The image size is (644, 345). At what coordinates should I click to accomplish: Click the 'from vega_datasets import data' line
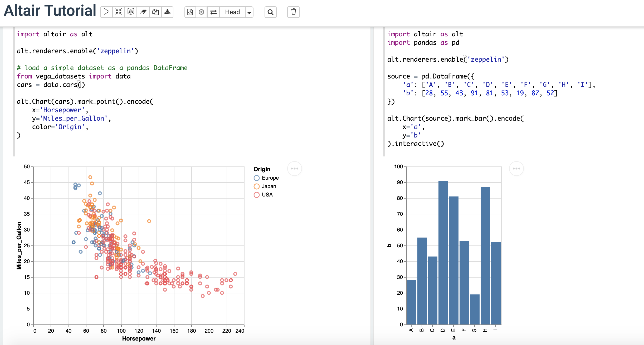pos(74,76)
